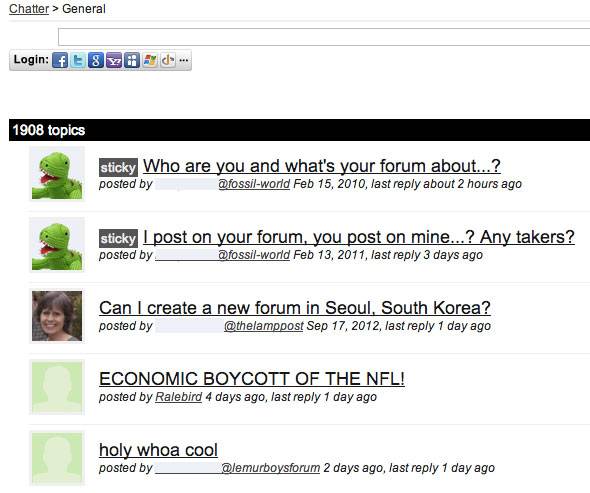
Task: Click the empty text box below breadcrumb
Action: (324, 37)
